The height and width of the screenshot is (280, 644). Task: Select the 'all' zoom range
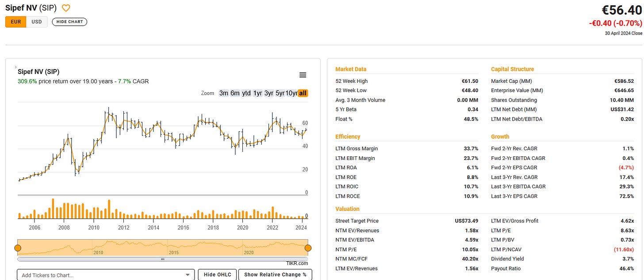click(303, 93)
